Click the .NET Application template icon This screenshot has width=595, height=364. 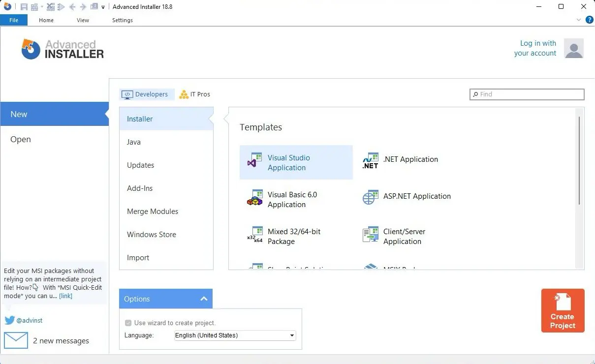tap(371, 160)
